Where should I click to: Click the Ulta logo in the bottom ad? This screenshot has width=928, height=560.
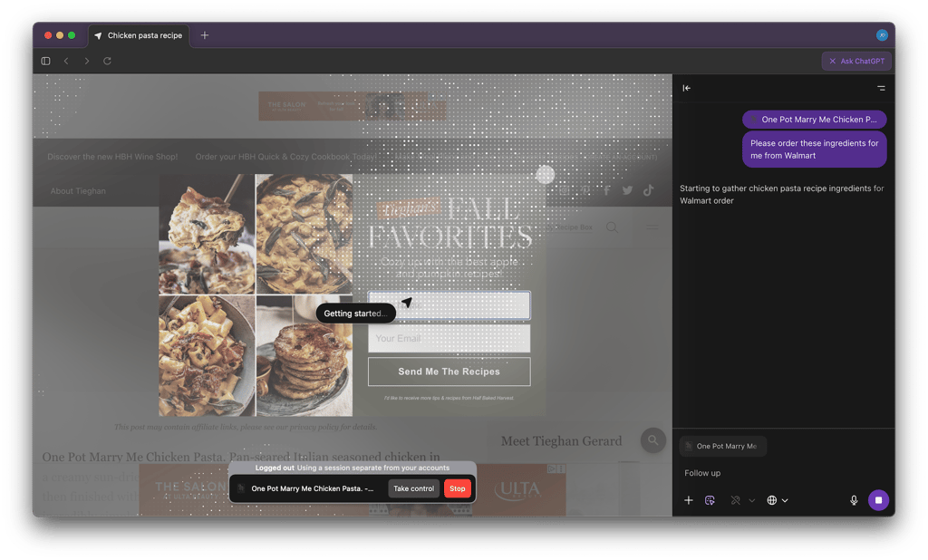(x=519, y=489)
